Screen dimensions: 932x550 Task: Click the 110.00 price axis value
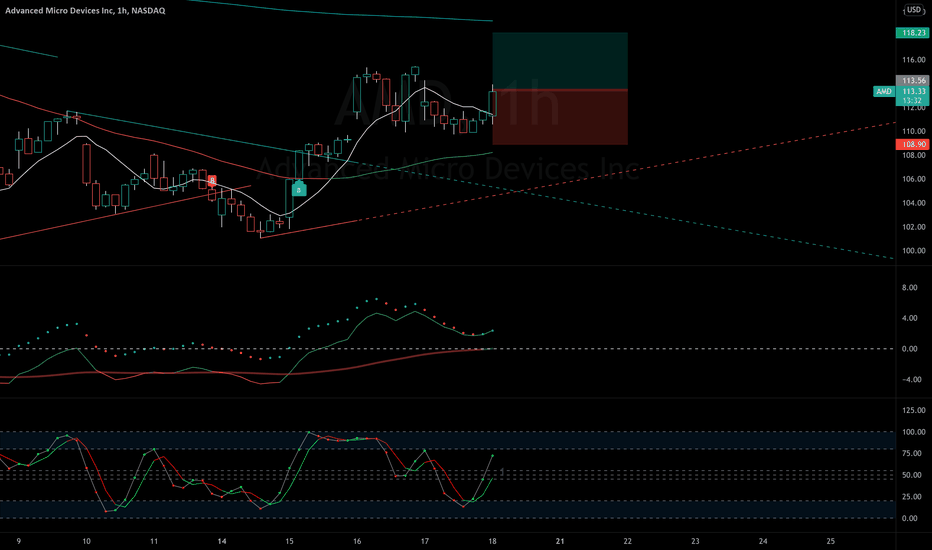914,131
